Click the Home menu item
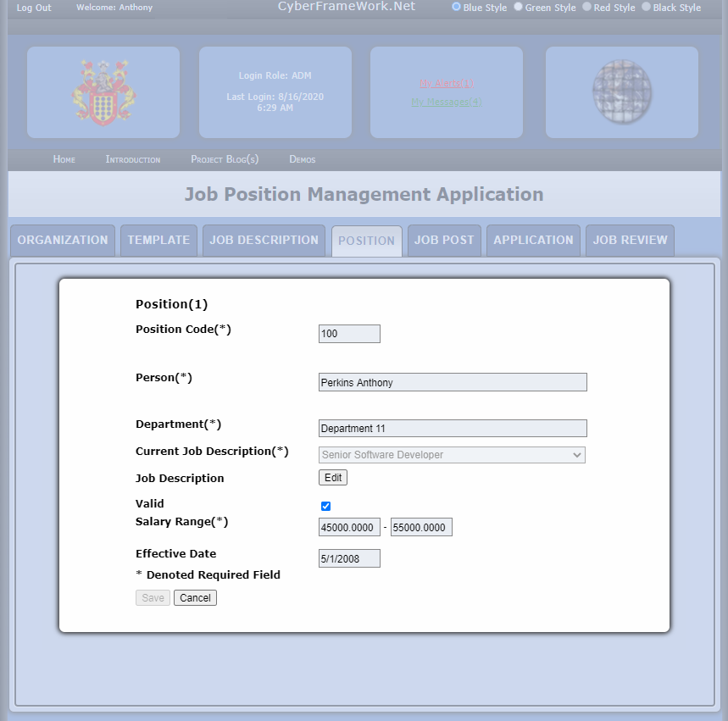This screenshot has height=721, width=728. 64,159
